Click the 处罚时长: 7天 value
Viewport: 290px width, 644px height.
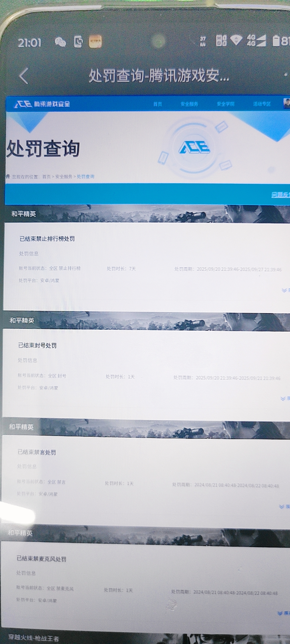(121, 269)
